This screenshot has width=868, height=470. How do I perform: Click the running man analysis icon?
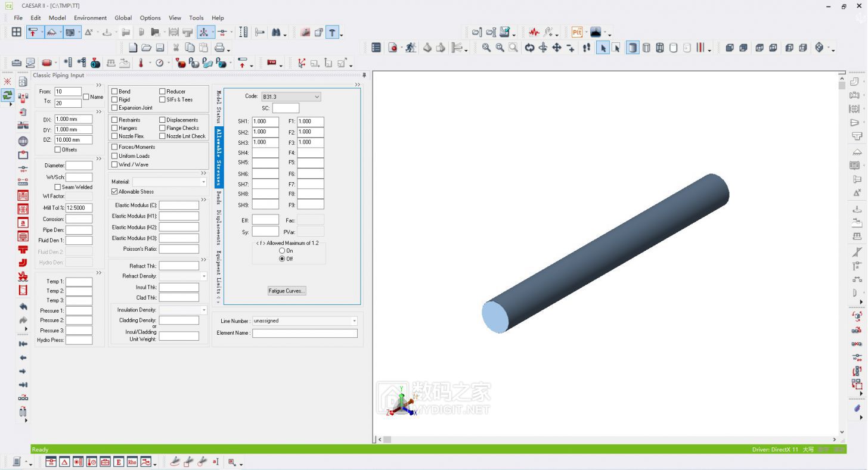pyautogui.click(x=411, y=48)
